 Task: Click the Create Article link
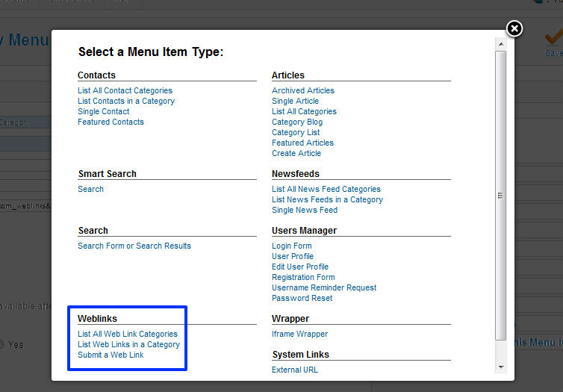(296, 153)
